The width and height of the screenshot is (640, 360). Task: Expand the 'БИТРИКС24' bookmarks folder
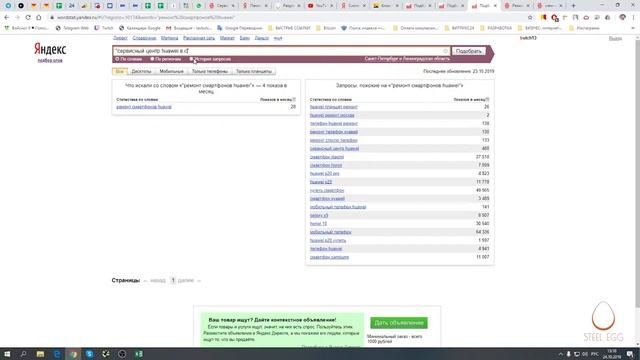click(459, 28)
